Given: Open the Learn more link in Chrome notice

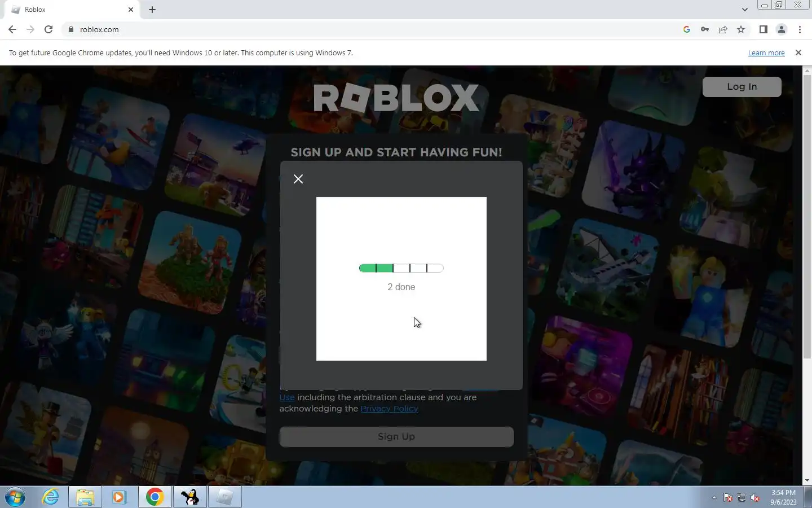Looking at the screenshot, I should (x=766, y=53).
